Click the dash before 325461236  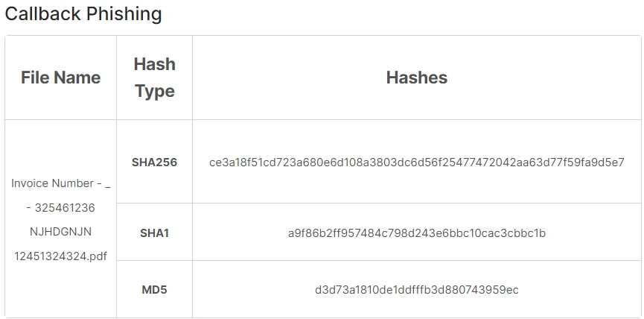click(x=28, y=207)
